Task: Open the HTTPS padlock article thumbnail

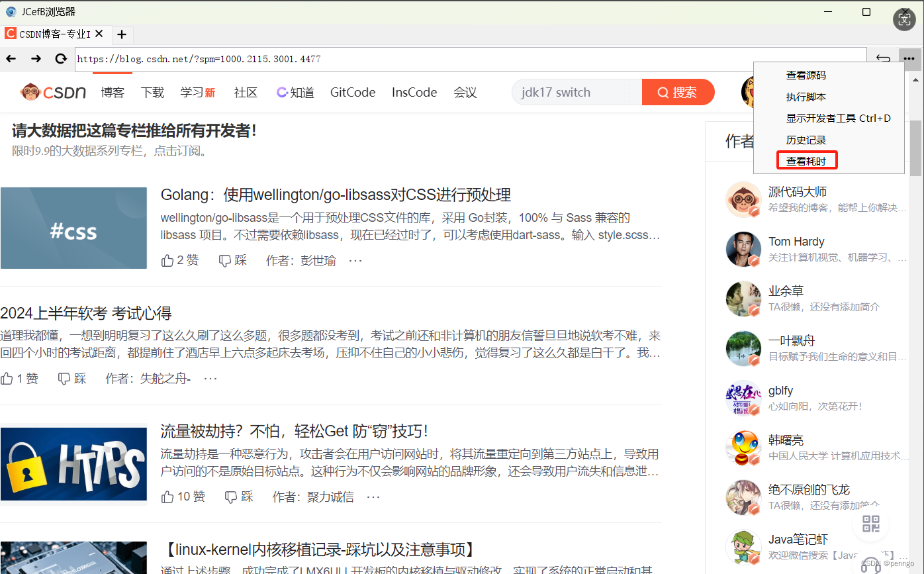Action: pyautogui.click(x=73, y=464)
